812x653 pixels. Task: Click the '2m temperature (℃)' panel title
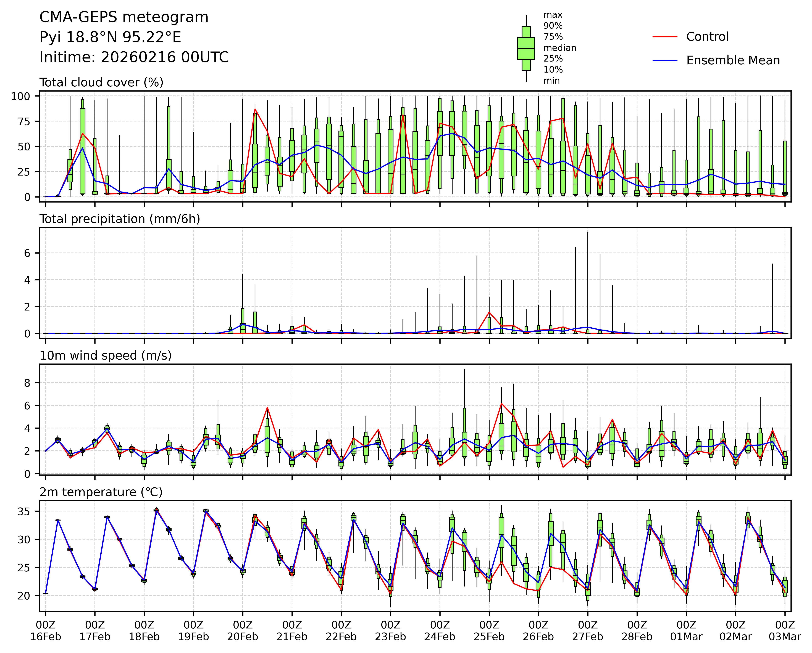[x=101, y=492]
